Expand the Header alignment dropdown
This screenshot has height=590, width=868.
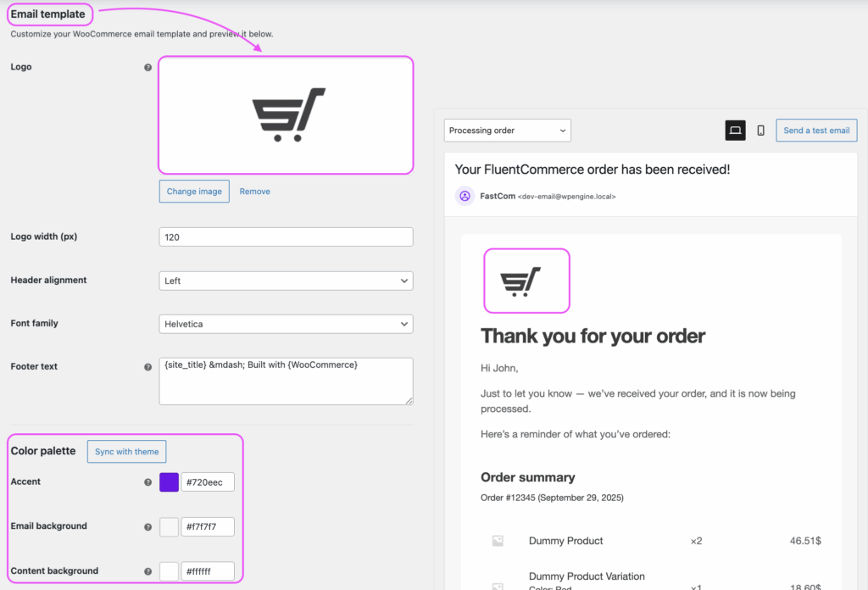point(286,281)
